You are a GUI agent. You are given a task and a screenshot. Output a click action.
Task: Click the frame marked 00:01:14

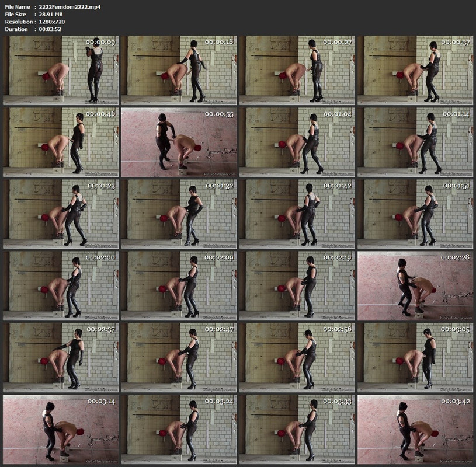[415, 142]
